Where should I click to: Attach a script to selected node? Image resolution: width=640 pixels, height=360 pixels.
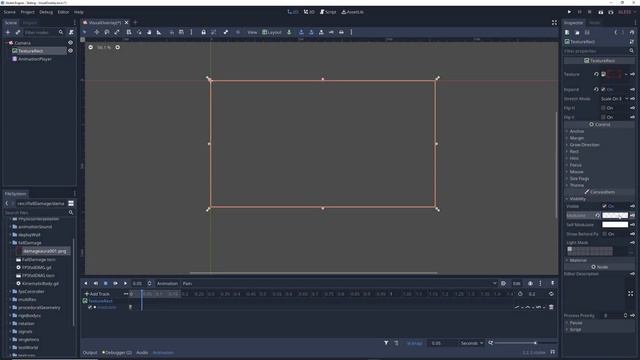coord(71,32)
